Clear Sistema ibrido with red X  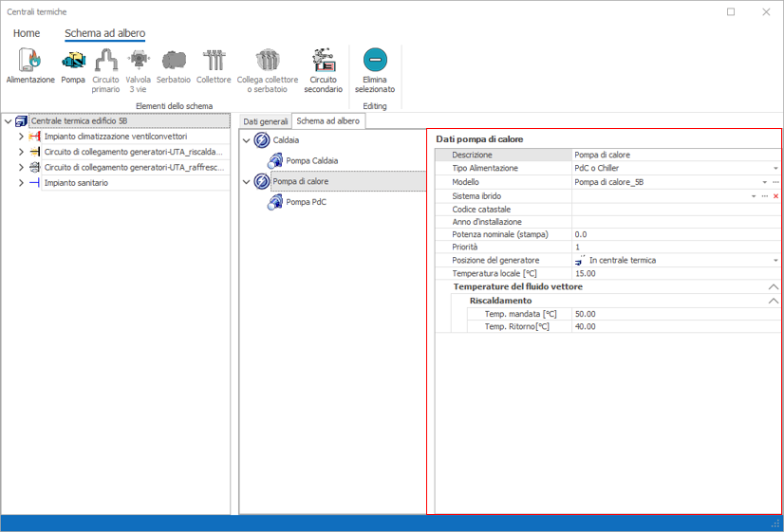click(x=775, y=196)
